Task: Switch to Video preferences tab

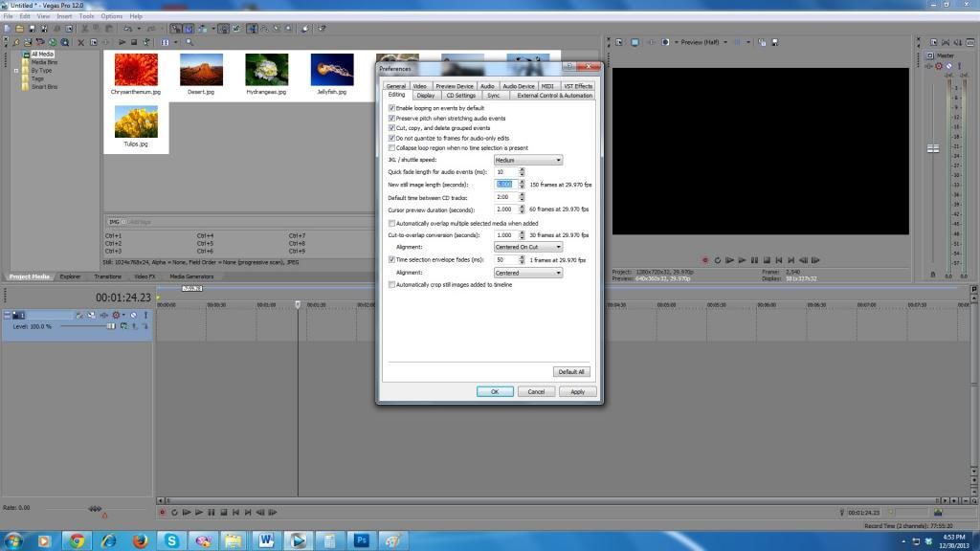Action: pos(420,86)
